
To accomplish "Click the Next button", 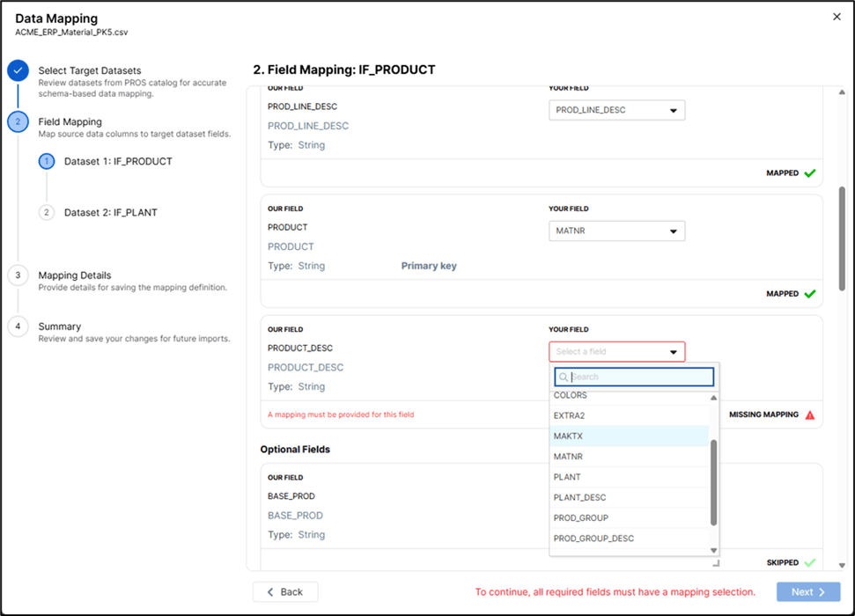I will tap(807, 592).
